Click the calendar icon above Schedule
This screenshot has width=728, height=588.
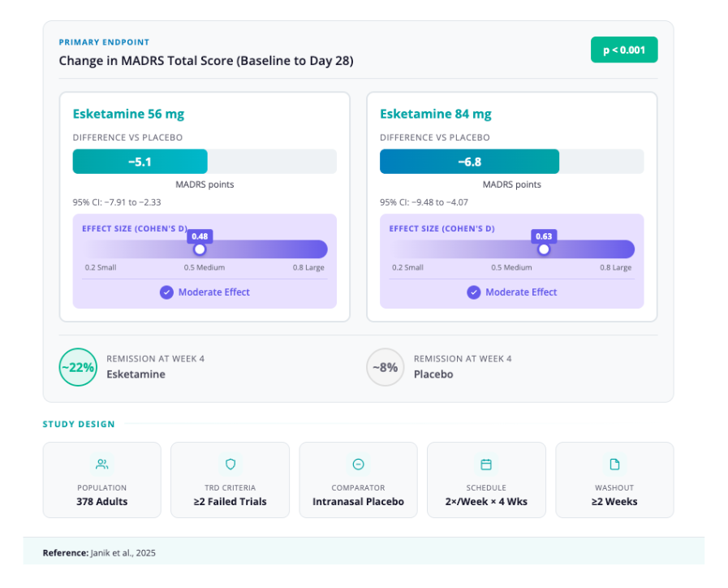point(486,465)
